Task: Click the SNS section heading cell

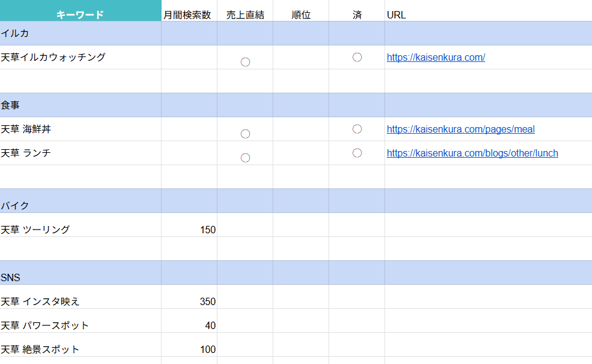Action: tap(80, 277)
